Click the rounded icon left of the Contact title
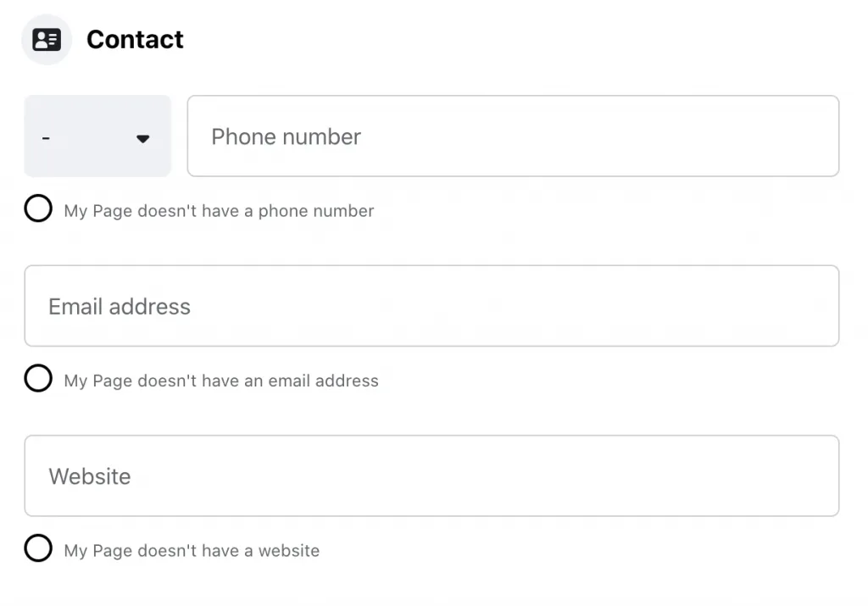 point(46,38)
